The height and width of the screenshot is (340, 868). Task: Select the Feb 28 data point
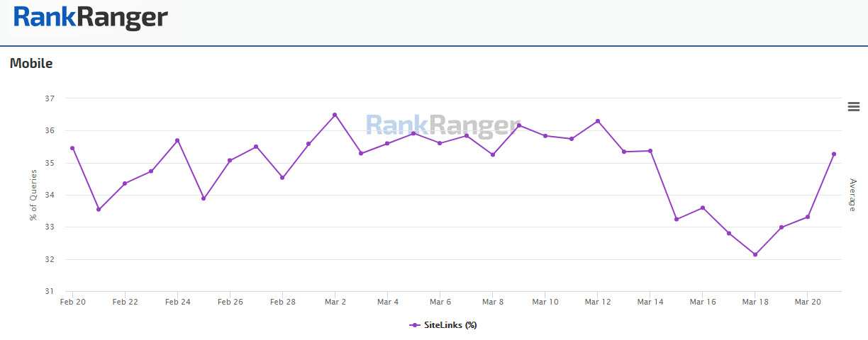pos(282,178)
